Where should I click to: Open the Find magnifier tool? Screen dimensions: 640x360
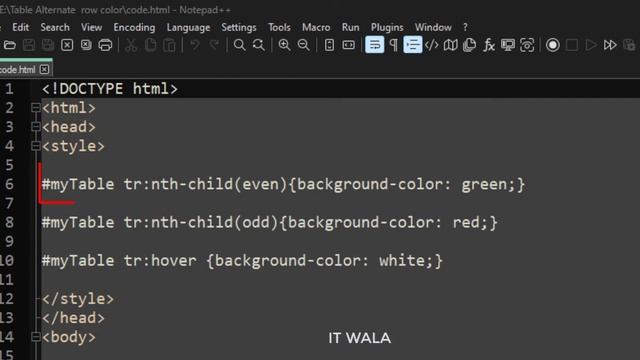coord(240,45)
